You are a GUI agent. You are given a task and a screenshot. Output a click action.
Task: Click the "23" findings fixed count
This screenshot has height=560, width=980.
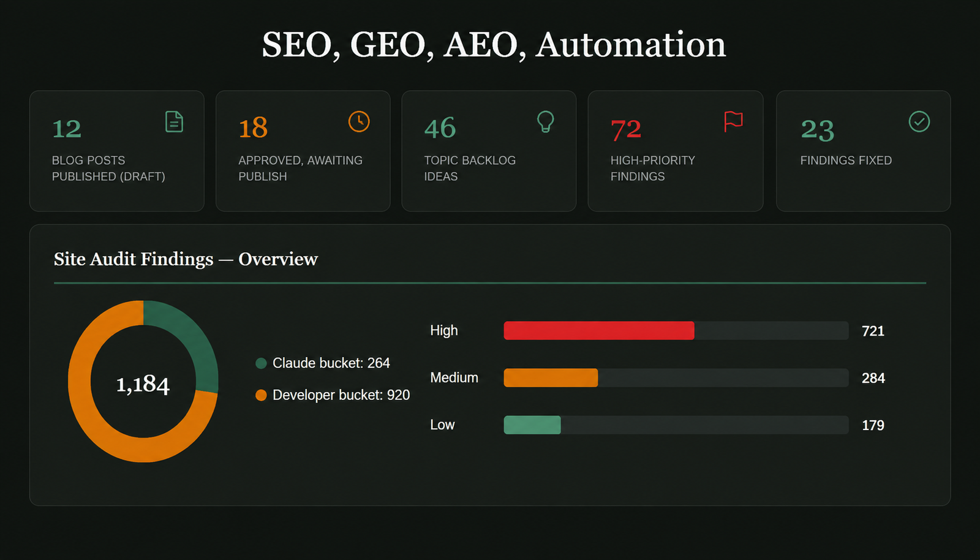pyautogui.click(x=818, y=129)
